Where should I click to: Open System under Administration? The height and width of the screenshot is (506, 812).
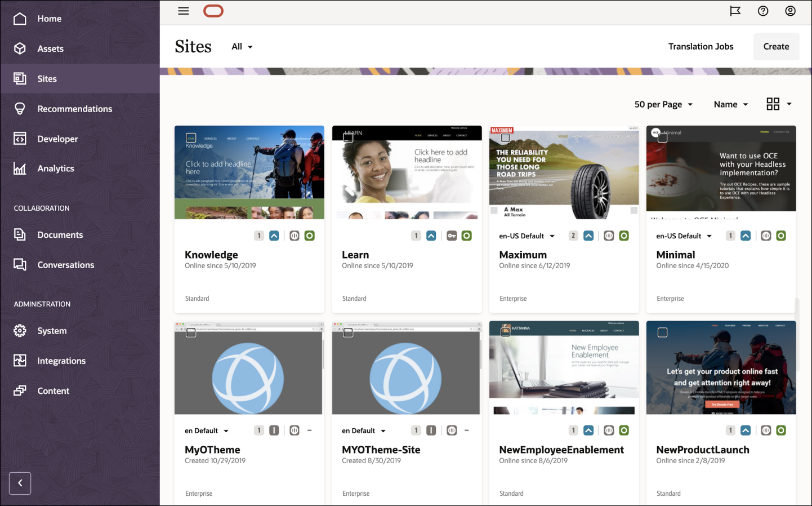(52, 331)
